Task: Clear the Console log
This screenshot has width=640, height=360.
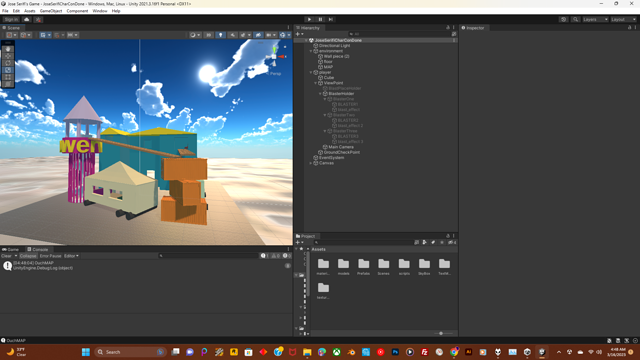Action: (x=7, y=256)
